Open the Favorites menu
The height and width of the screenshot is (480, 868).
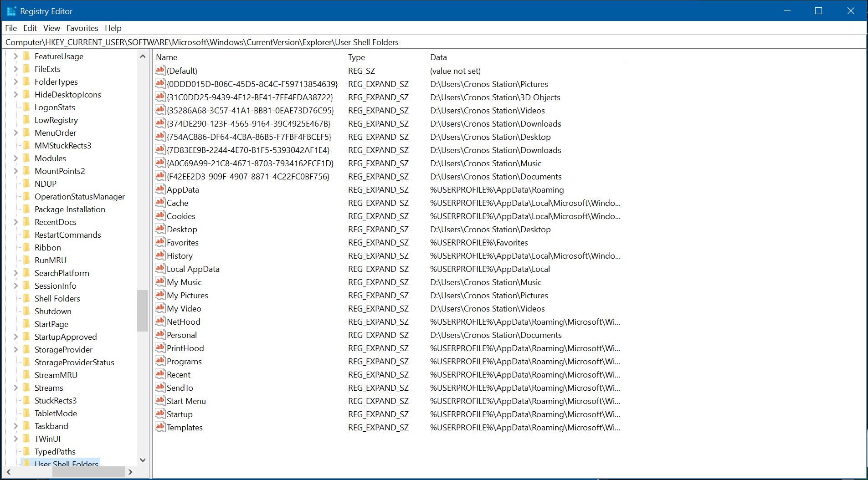pos(82,28)
